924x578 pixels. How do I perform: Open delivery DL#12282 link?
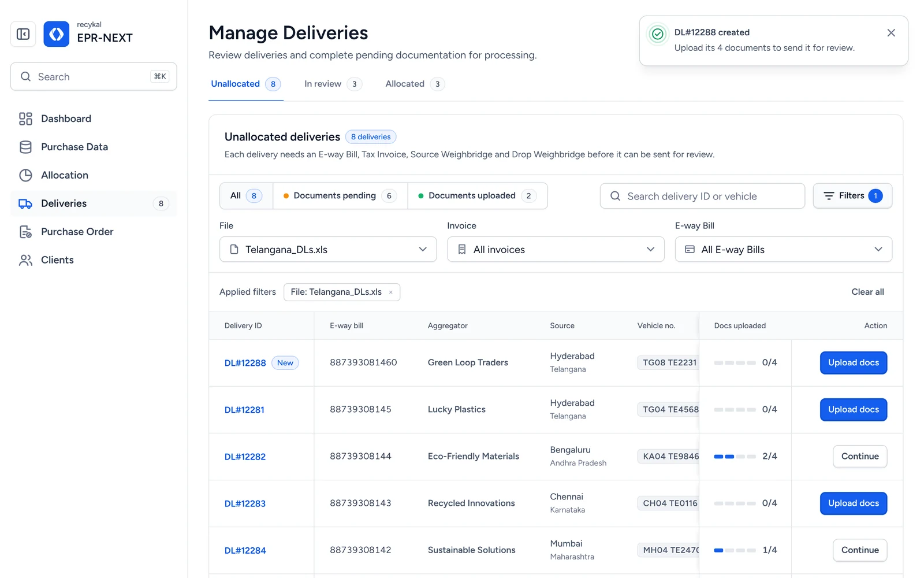tap(245, 457)
